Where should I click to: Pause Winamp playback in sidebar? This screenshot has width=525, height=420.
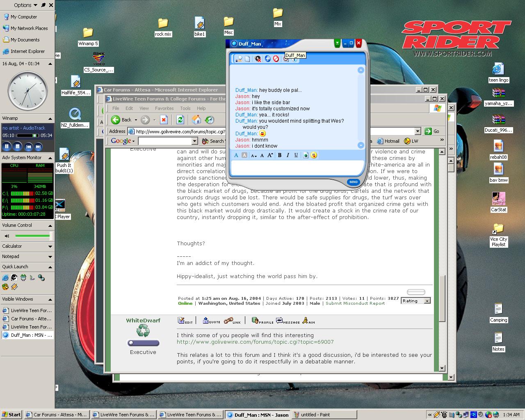7,146
